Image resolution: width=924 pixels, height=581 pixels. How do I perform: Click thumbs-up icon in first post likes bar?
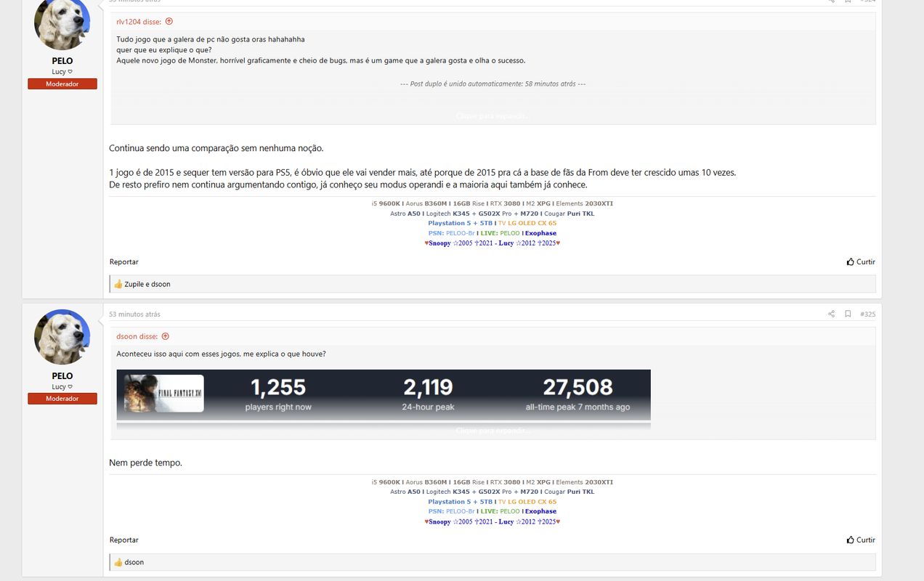118,284
